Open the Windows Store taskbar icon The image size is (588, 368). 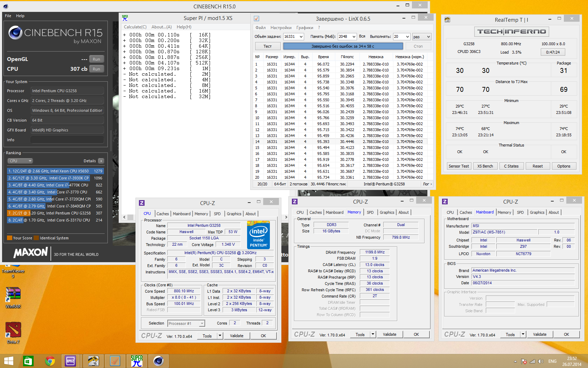pyautogui.click(x=28, y=361)
